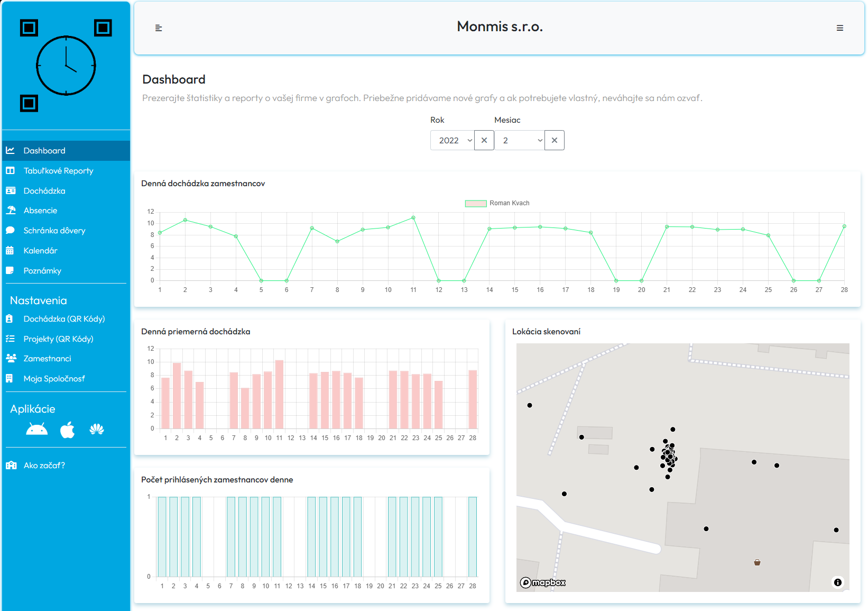
Task: Open Projekty (QR Kódy) settings
Action: (x=66, y=339)
